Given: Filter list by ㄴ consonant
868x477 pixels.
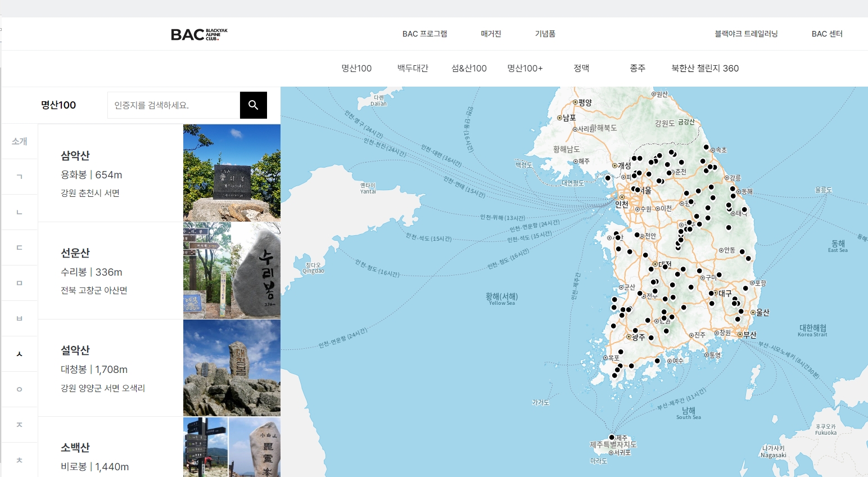Looking at the screenshot, I should click(x=20, y=212).
